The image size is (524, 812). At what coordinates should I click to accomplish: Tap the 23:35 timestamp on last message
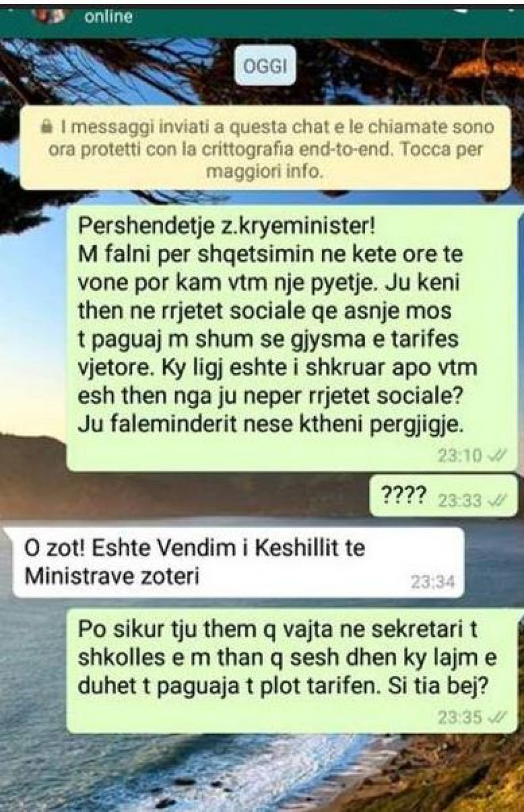tap(460, 717)
